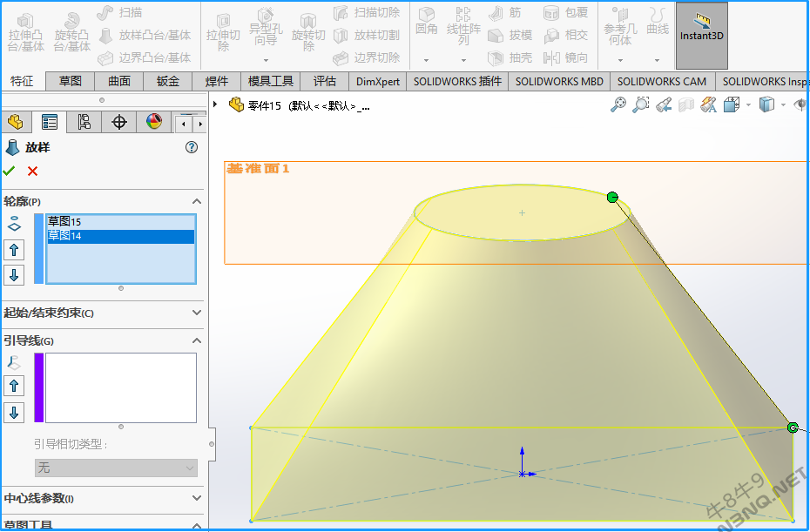Click the up arrow in 引导线 section
The height and width of the screenshot is (532, 810).
(14, 386)
